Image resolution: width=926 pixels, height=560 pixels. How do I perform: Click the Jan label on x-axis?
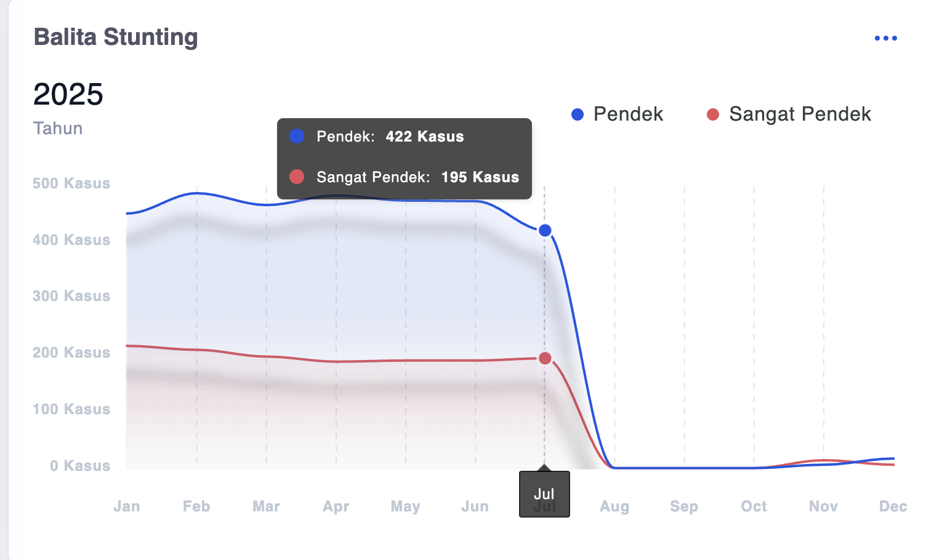coord(127,506)
